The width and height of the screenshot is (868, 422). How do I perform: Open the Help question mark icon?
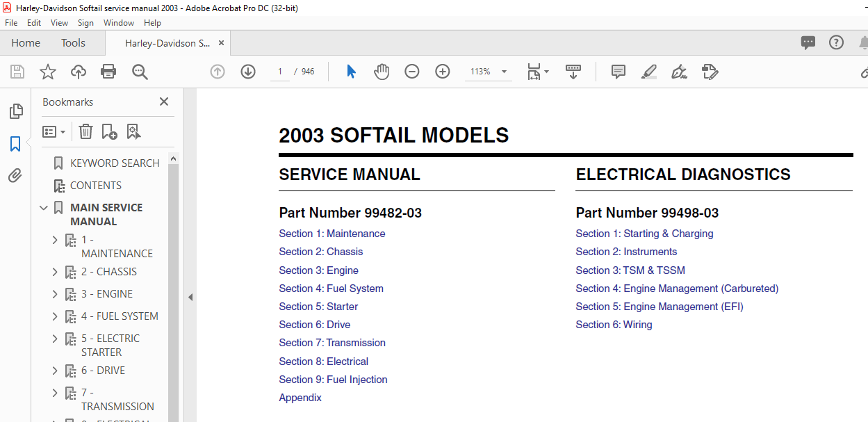(836, 42)
